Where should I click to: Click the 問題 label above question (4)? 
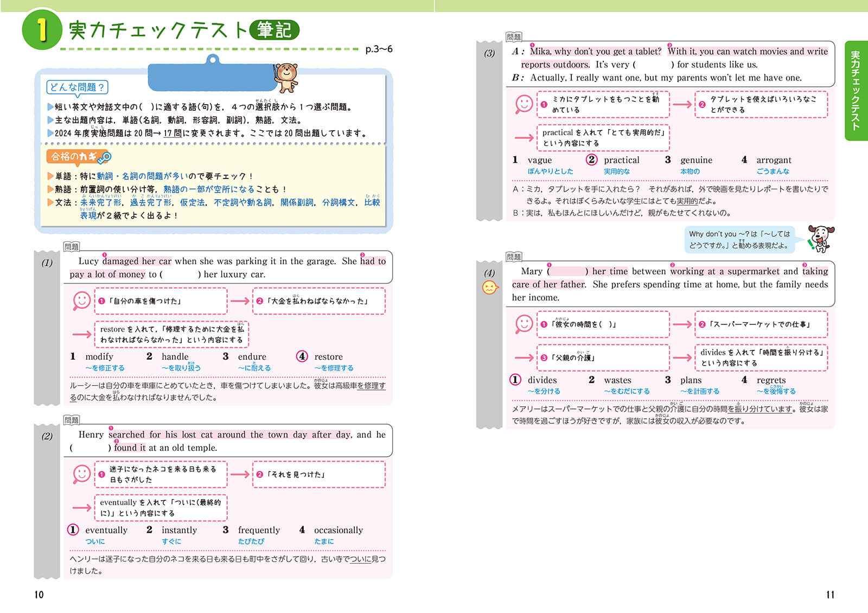[x=514, y=257]
